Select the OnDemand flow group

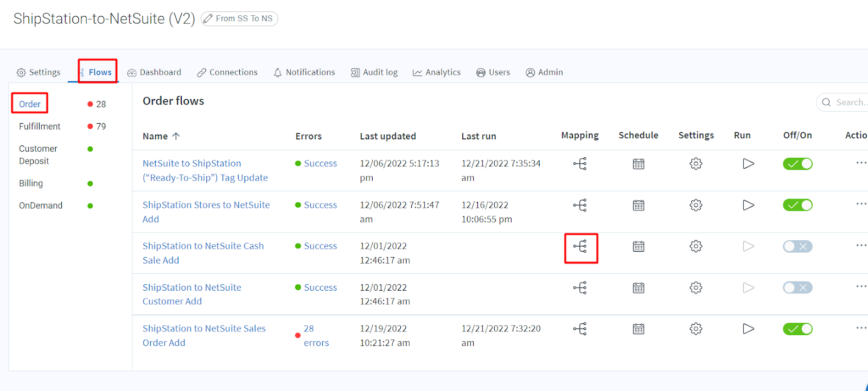click(x=41, y=206)
